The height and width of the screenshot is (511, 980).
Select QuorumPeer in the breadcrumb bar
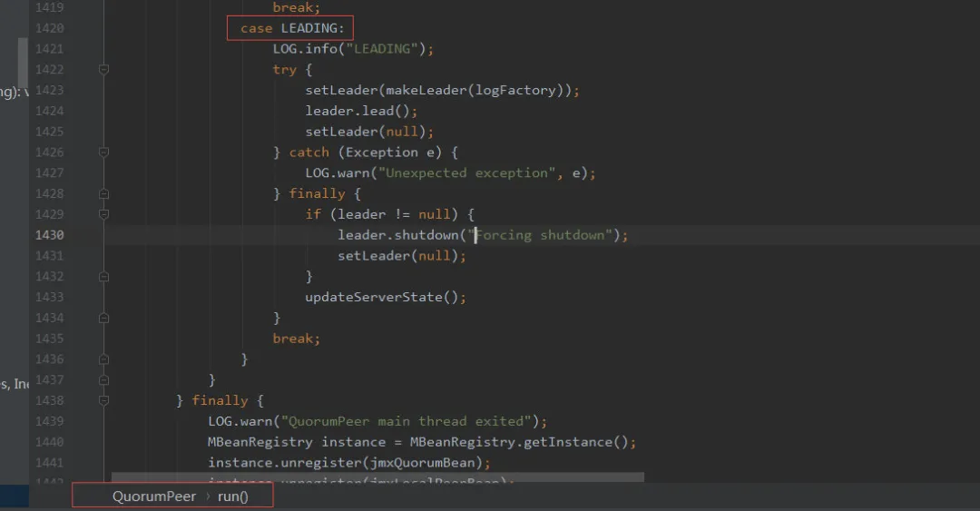click(x=153, y=496)
